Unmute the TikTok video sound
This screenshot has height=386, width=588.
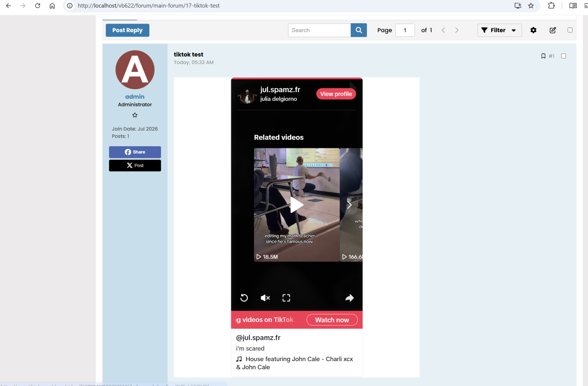point(265,298)
